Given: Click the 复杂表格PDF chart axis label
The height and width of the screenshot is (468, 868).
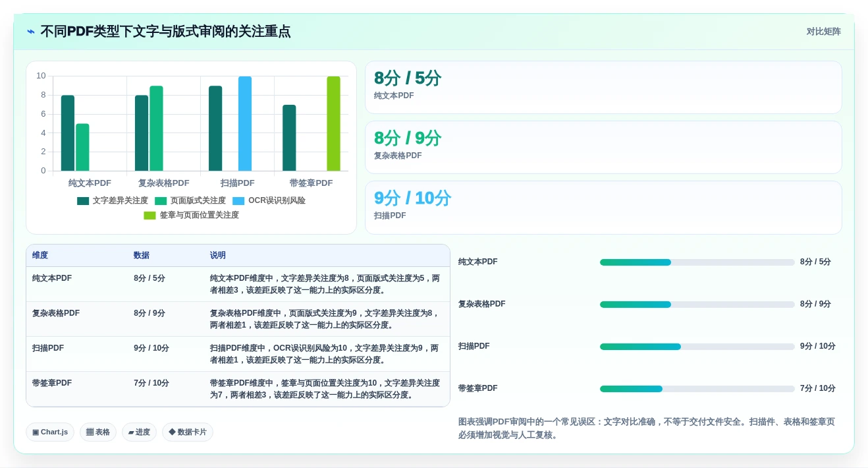Looking at the screenshot, I should pyautogui.click(x=163, y=183).
